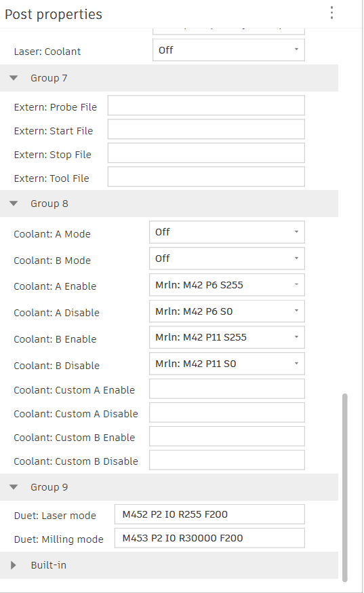This screenshot has height=593, width=364.
Task: Click the Coolant: Custom A Enable field
Action: [227, 389]
